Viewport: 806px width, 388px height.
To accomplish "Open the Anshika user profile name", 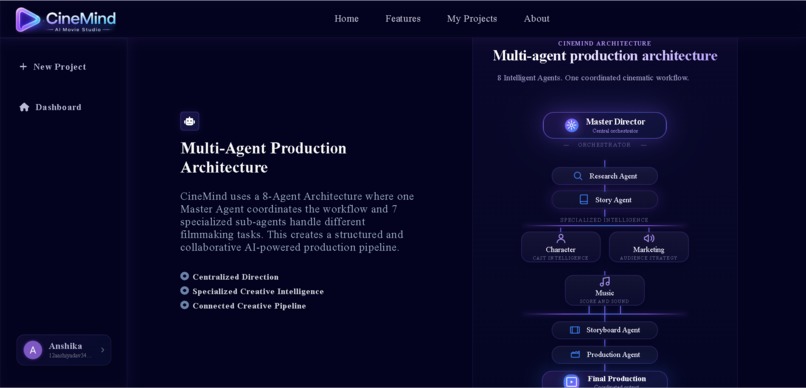I will click(x=65, y=346).
